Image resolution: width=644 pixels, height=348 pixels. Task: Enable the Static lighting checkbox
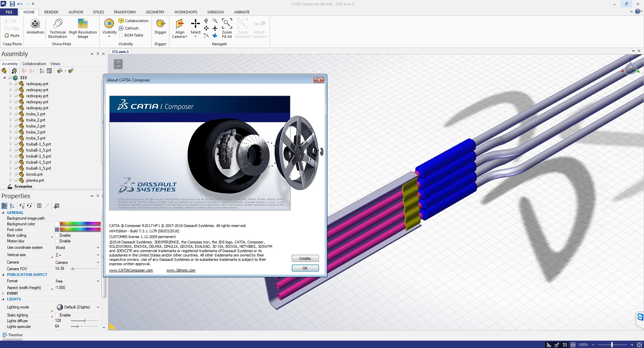pyautogui.click(x=57, y=315)
